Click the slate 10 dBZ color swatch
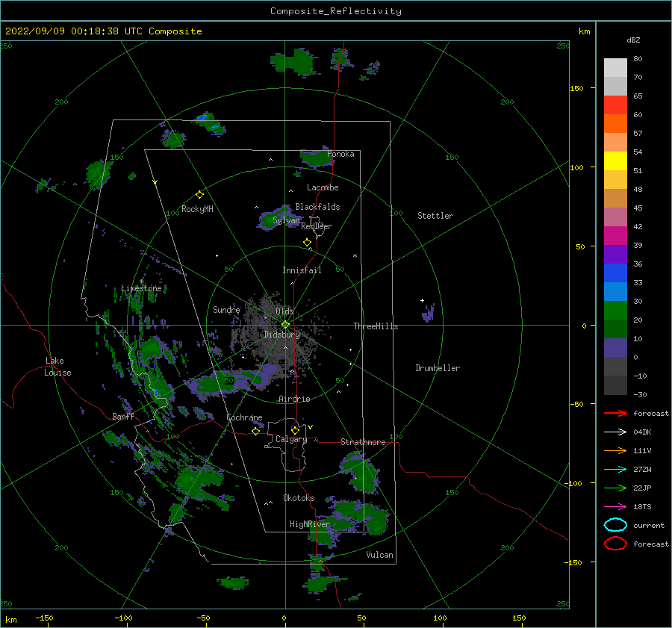The height and width of the screenshot is (628, 672). (615, 347)
